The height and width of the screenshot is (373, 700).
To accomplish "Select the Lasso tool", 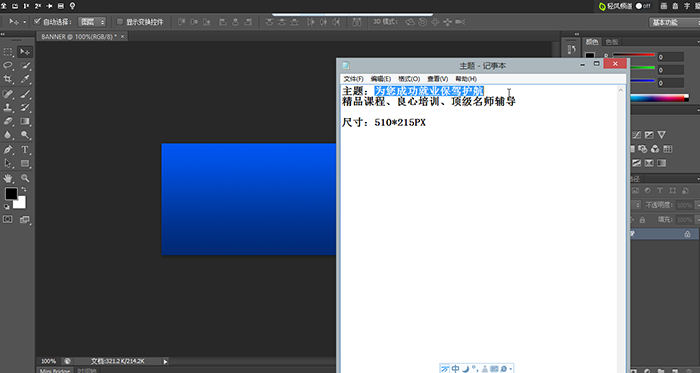I will [8, 66].
